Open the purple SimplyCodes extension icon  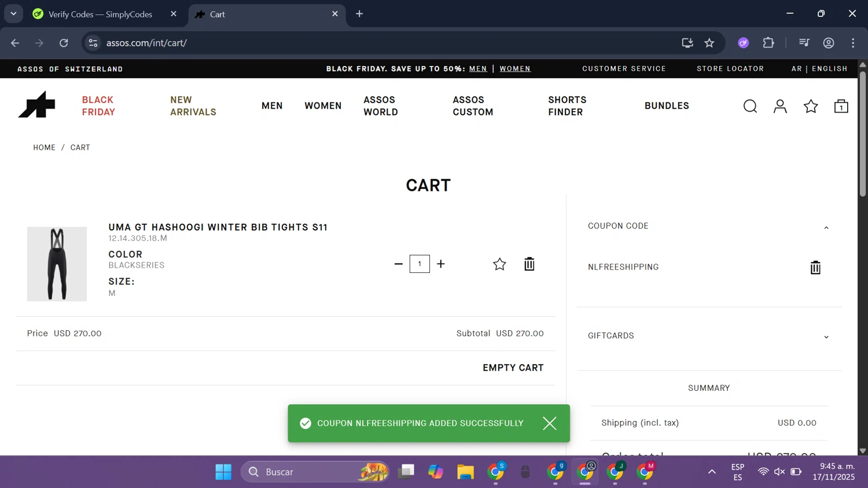(744, 43)
